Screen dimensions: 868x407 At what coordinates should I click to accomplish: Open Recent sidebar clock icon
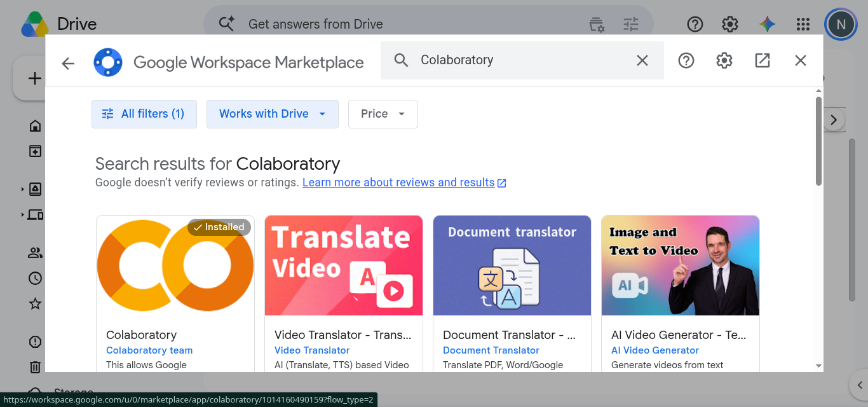tap(36, 278)
